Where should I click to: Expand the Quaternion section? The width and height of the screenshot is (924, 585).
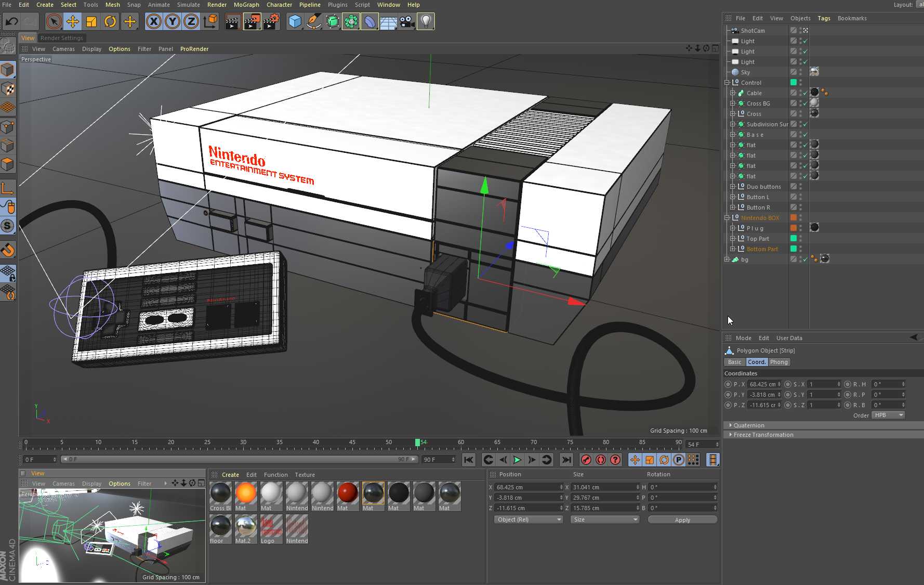tap(748, 425)
